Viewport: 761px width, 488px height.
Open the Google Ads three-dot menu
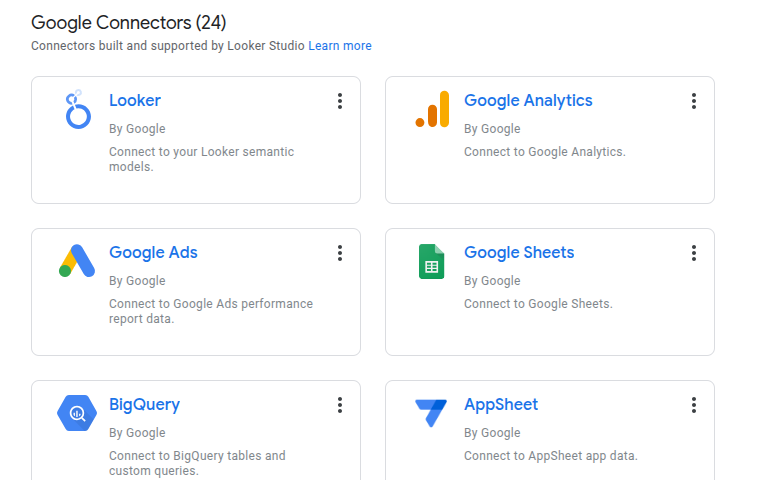[340, 253]
